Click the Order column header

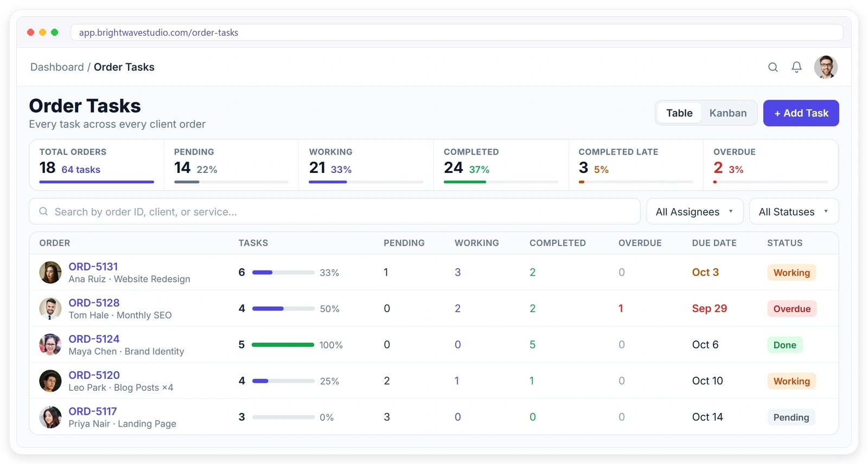tap(55, 243)
